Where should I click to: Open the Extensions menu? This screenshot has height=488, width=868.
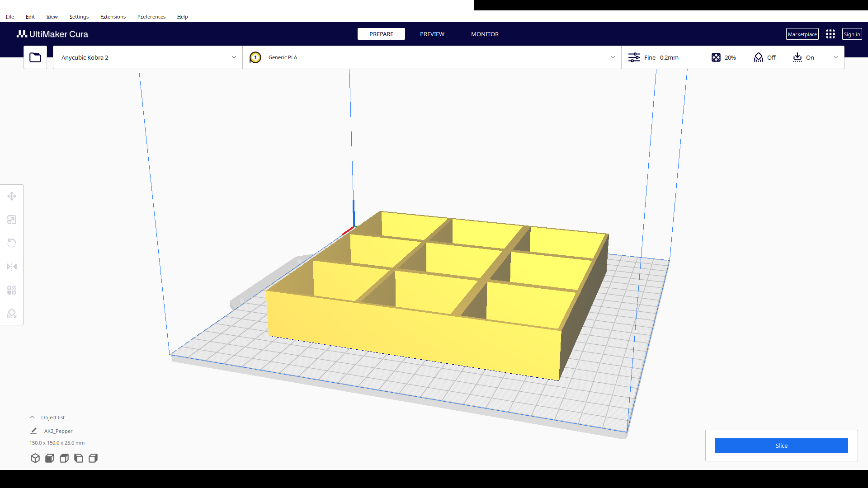pos(113,17)
